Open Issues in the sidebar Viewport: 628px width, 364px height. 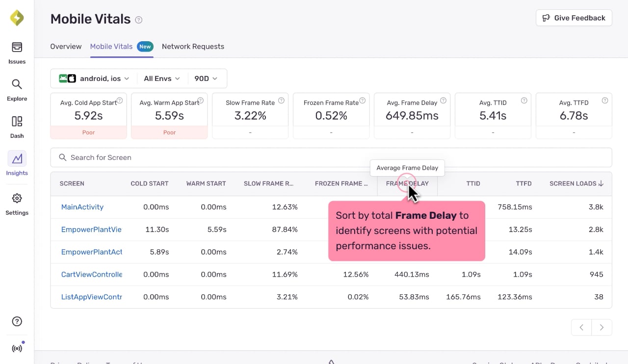(17, 53)
